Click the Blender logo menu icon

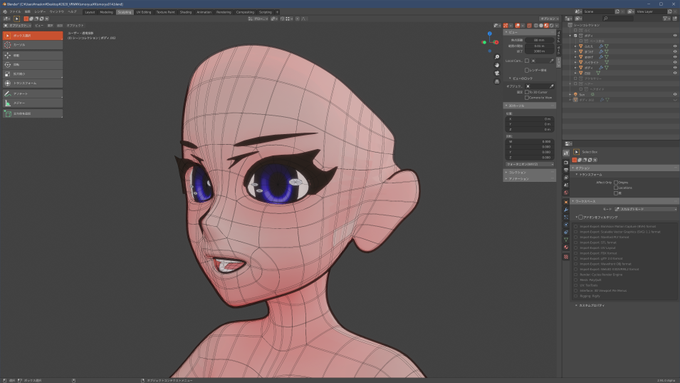(5, 12)
